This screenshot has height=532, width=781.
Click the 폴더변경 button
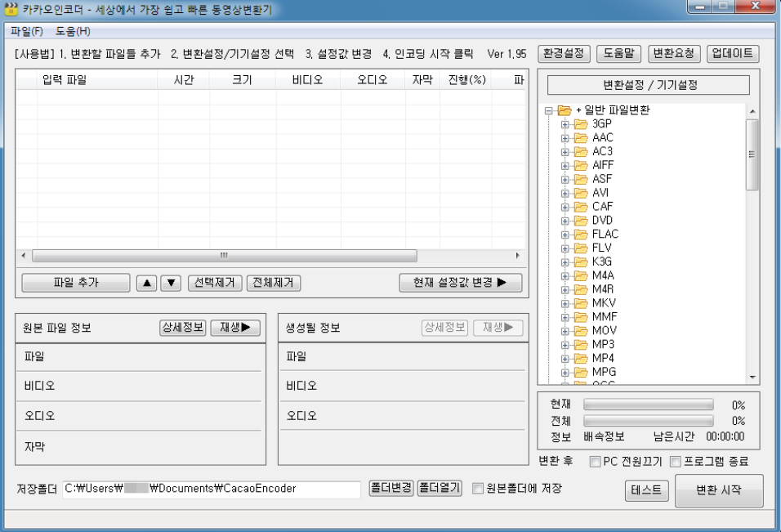(x=391, y=488)
